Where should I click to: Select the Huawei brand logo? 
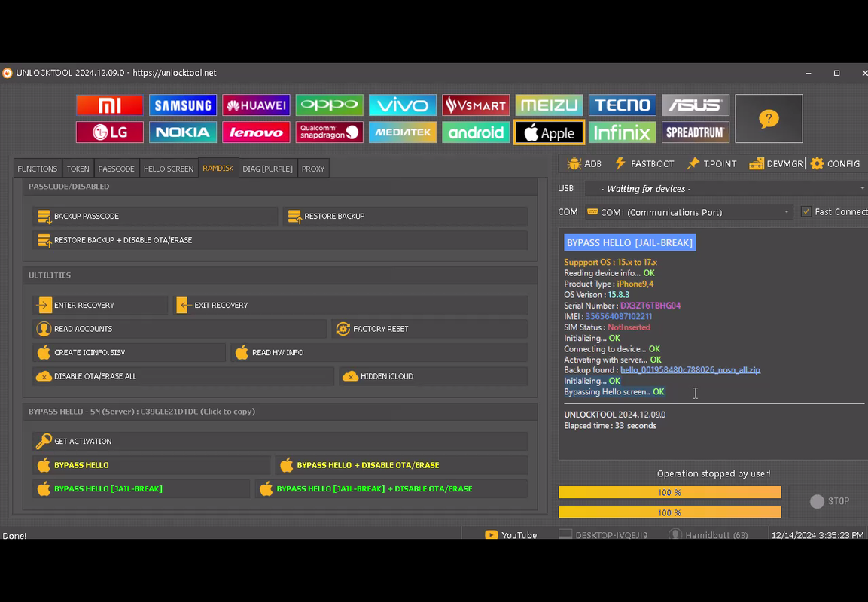tap(256, 105)
